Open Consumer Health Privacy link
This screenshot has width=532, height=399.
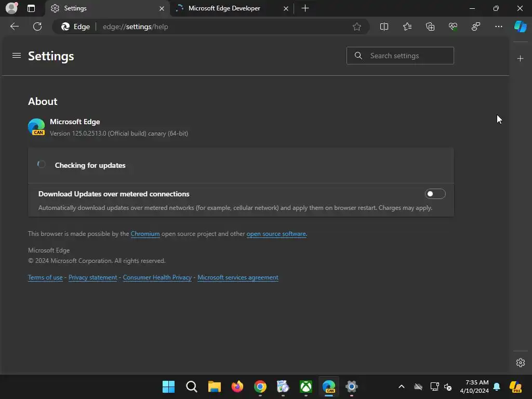157,277
